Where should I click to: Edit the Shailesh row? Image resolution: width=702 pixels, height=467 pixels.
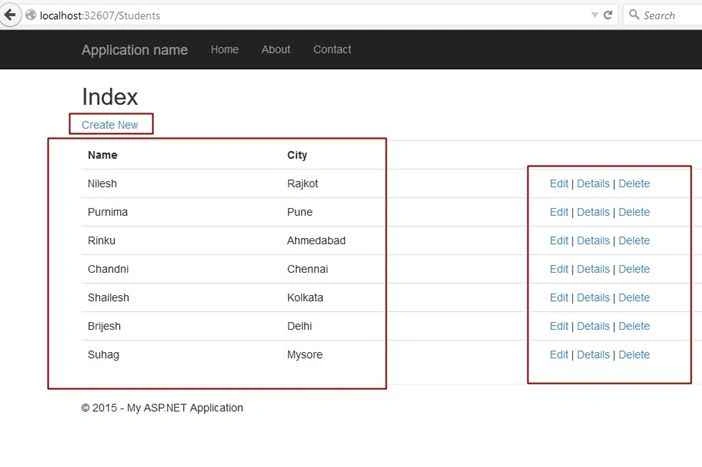click(x=559, y=298)
